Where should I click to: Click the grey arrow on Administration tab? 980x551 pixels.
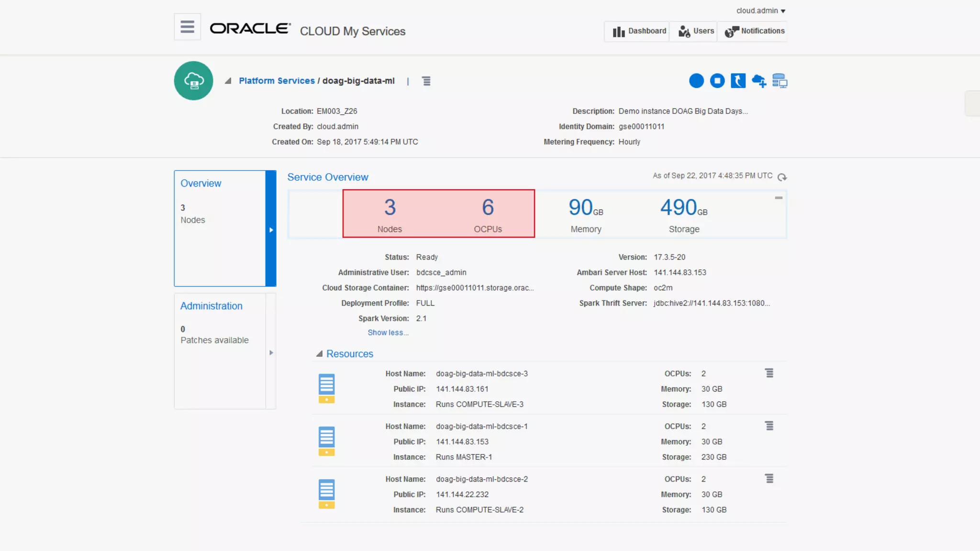(271, 353)
